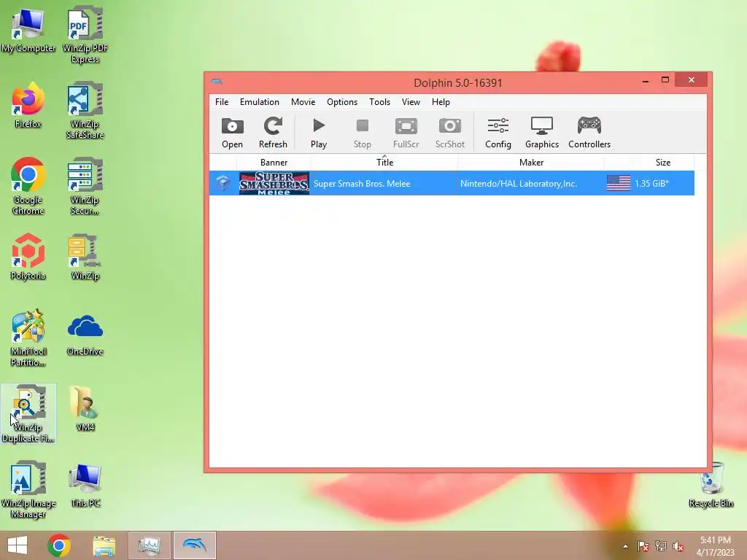Select the Super Smash Bros. Melee banner thumbnail
The height and width of the screenshot is (560, 747).
pos(274,183)
